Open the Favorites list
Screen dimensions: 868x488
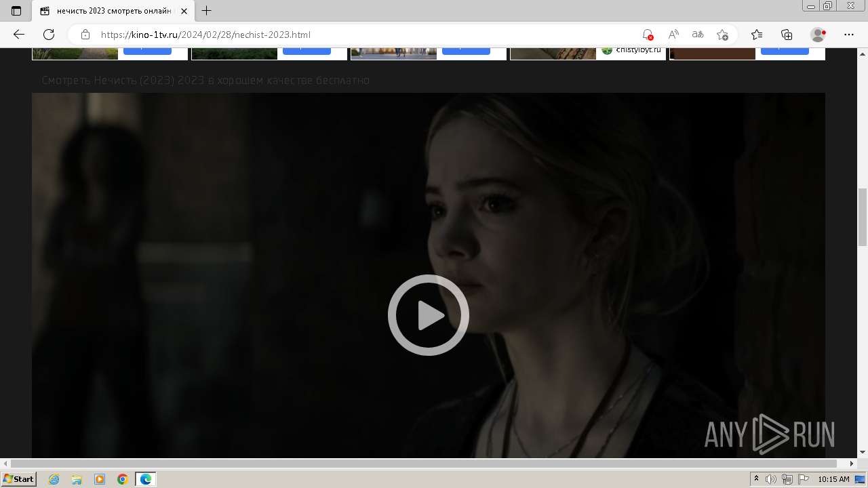(x=757, y=35)
